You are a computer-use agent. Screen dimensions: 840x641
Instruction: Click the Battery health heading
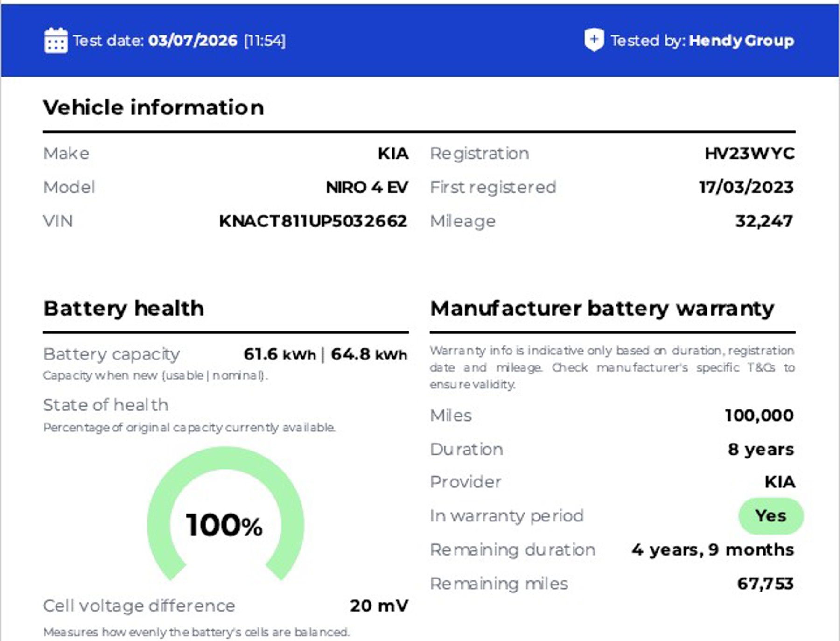(x=124, y=308)
